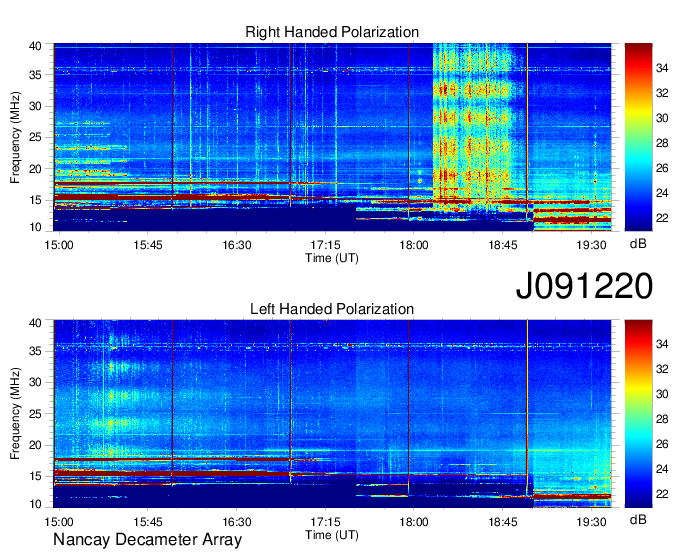Click the '16:30' time tick of the Right Handed plot

tap(237, 245)
